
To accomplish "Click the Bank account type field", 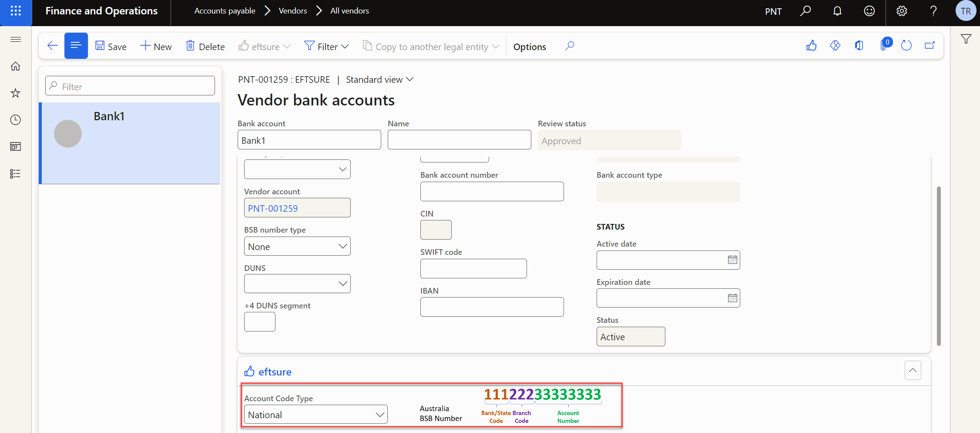I will coord(668,192).
